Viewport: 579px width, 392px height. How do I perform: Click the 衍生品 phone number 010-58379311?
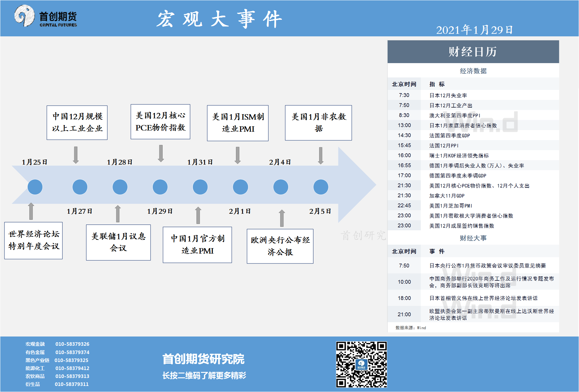pyautogui.click(x=72, y=384)
